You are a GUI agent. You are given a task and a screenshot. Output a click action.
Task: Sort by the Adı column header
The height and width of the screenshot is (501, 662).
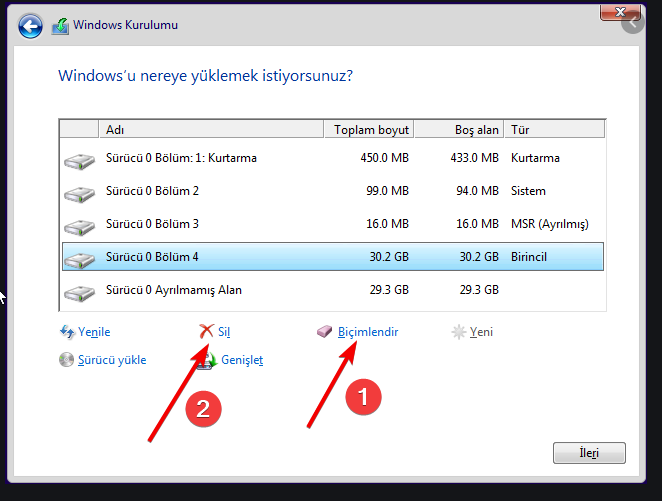pos(211,130)
